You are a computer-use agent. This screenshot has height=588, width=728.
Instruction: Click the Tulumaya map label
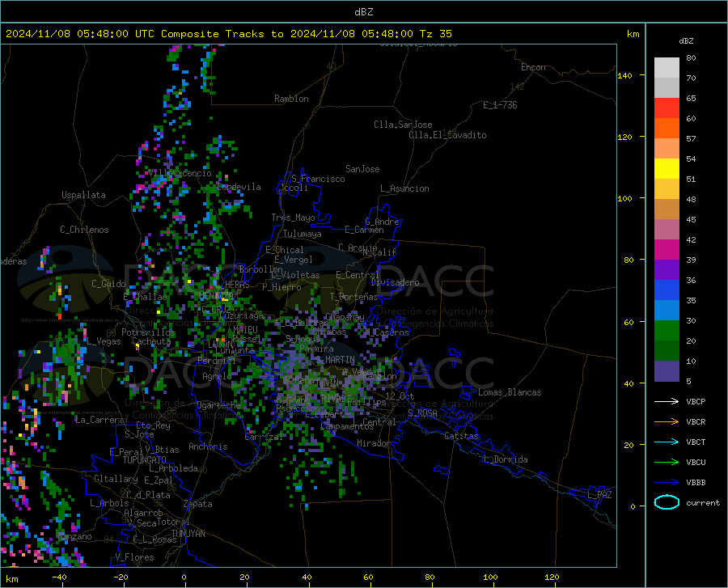[303, 234]
